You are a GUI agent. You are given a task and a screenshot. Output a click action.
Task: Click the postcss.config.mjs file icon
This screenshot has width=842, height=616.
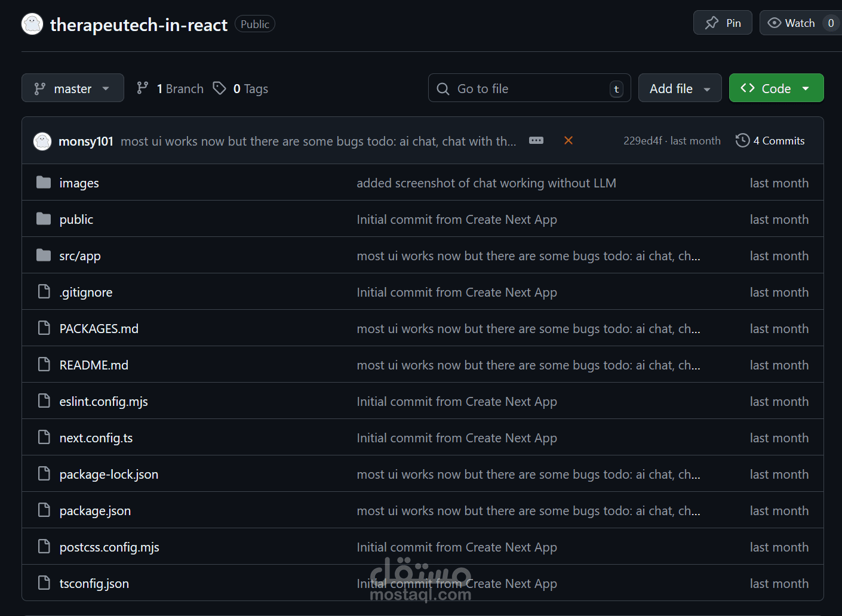[44, 546]
